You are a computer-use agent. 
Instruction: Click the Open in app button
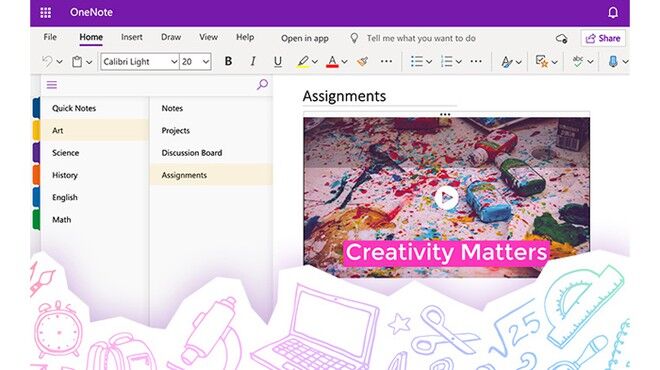[305, 38]
